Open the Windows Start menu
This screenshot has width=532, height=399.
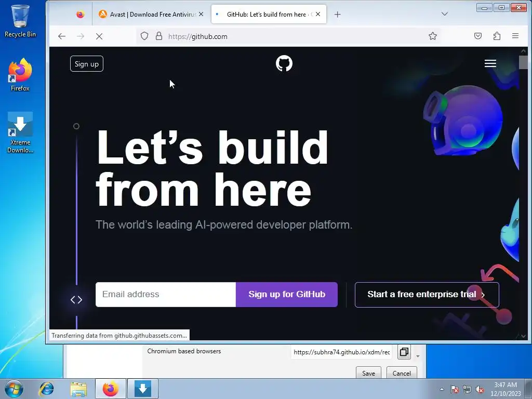click(x=14, y=389)
